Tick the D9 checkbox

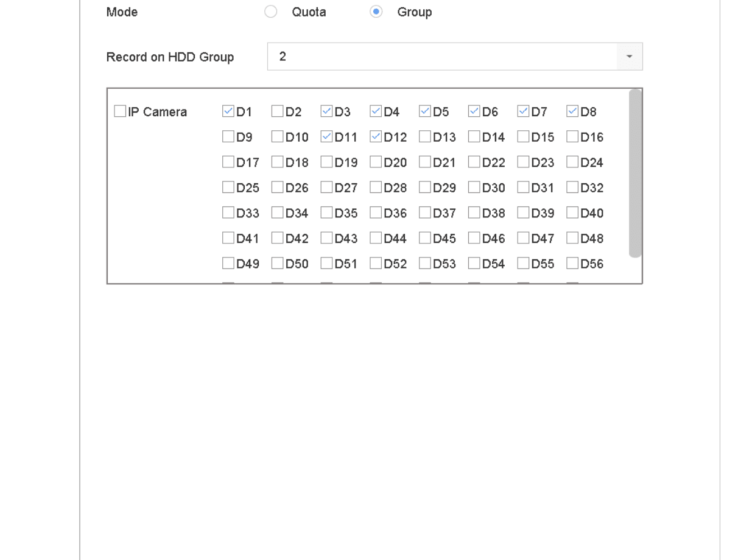[x=228, y=137]
